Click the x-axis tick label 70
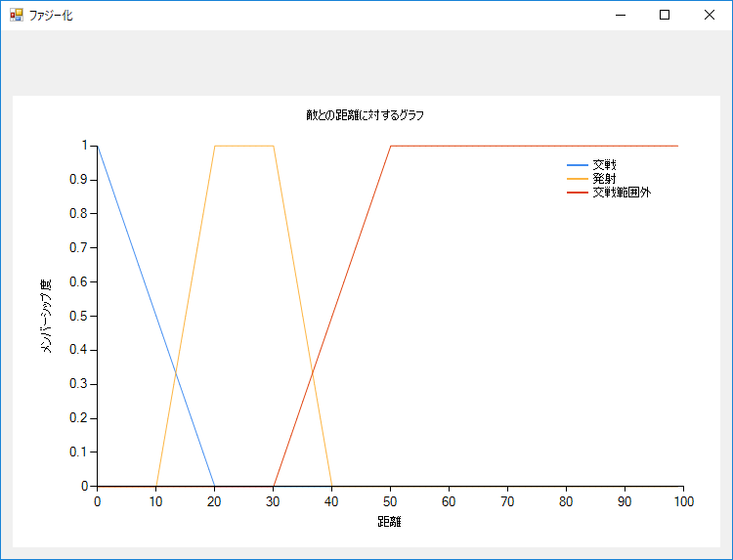 (507, 501)
